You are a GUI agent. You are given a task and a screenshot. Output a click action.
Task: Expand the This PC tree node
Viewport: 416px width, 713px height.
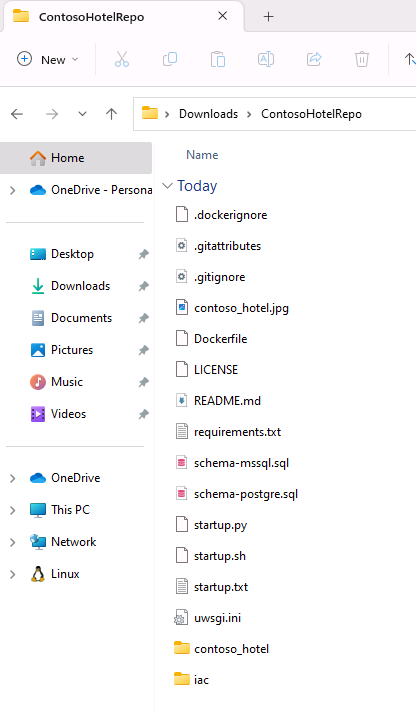tap(13, 510)
